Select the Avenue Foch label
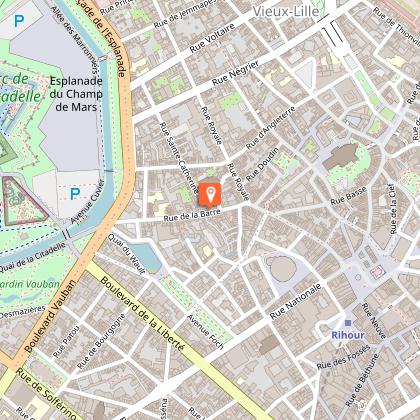Viewport: 420px width, 420px height. click(205, 332)
